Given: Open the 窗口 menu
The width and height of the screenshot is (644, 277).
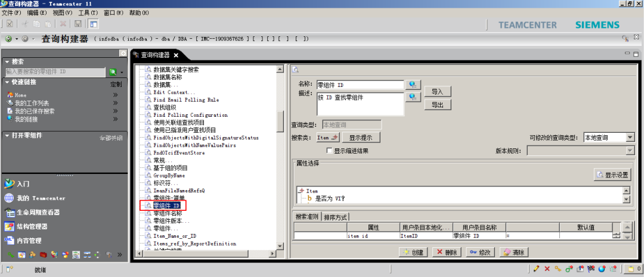Looking at the screenshot, I should pyautogui.click(x=114, y=13).
